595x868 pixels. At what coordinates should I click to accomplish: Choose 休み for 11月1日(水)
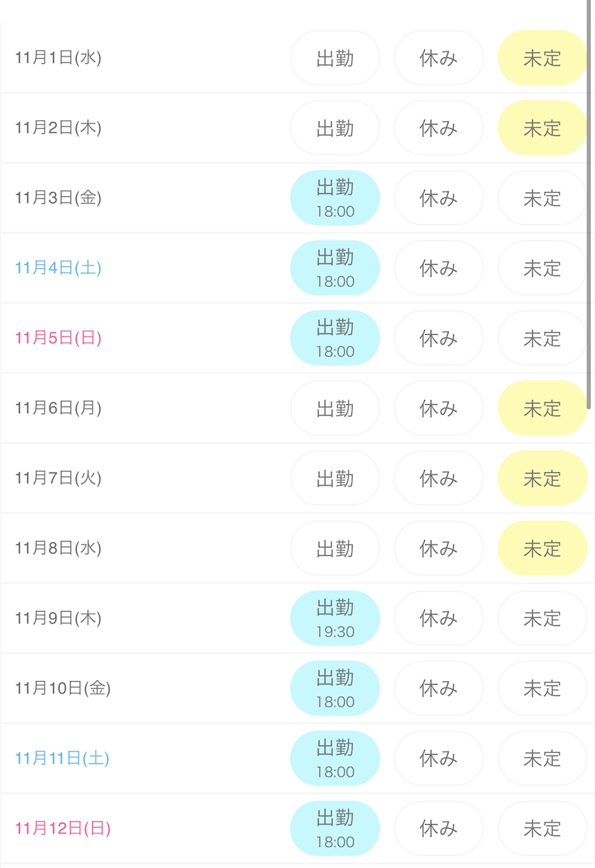pos(438,58)
